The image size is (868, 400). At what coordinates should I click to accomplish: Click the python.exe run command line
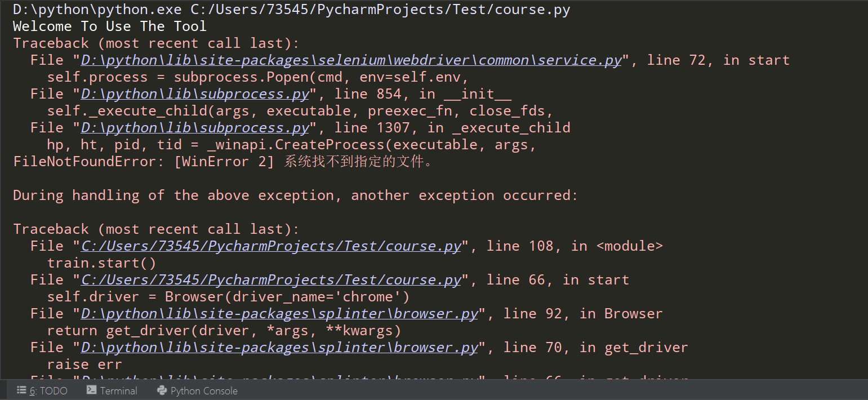tap(290, 9)
